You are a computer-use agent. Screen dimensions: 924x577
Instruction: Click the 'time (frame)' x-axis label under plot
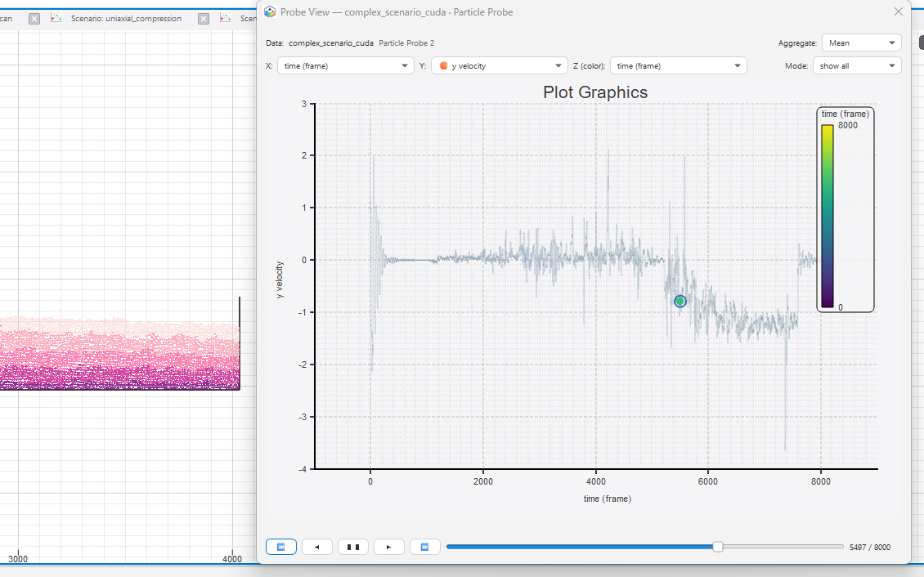click(607, 499)
